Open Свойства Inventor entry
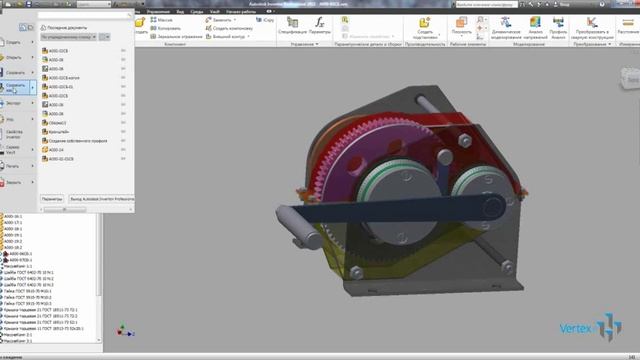Viewport: 640px width, 360px height. (14, 134)
